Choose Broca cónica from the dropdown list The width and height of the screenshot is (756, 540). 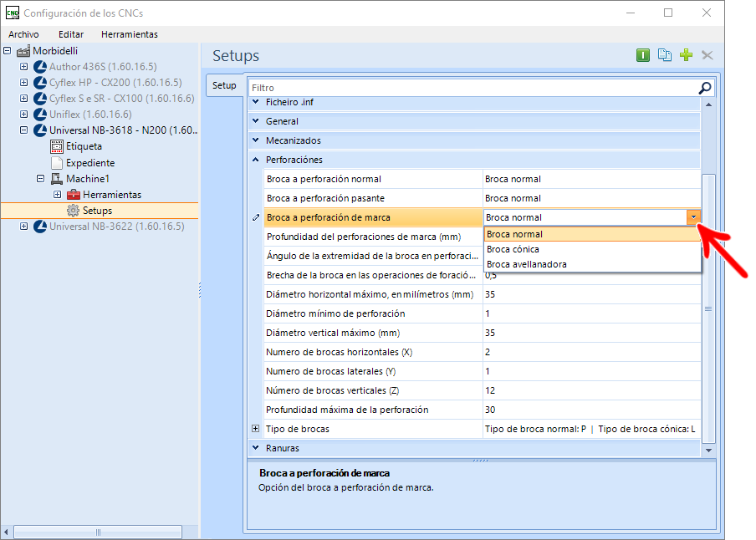(x=513, y=249)
